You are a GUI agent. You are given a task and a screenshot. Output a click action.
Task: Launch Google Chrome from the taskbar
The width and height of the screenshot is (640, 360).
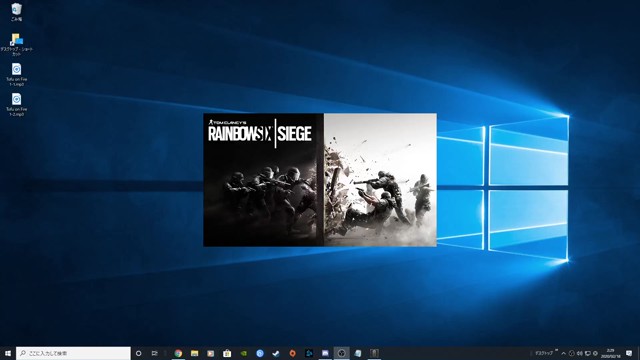[178, 353]
